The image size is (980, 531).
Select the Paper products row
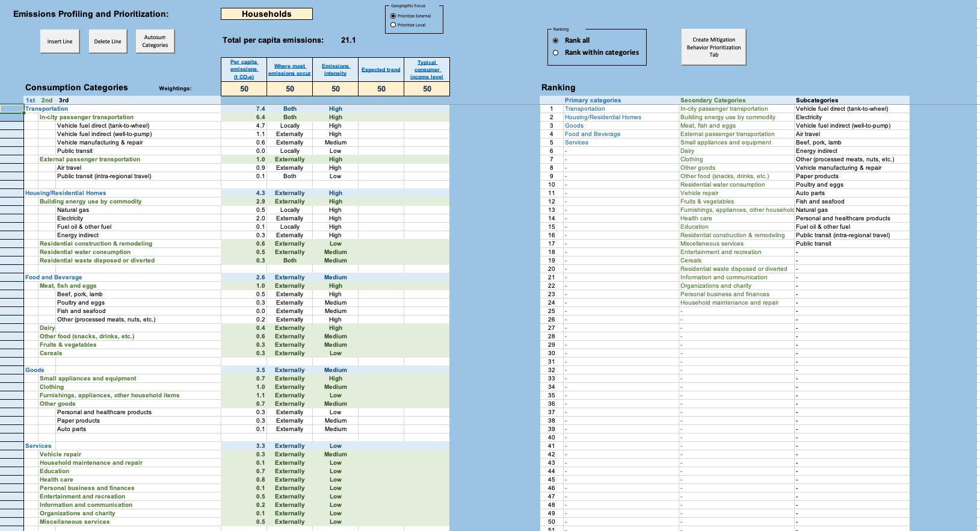(x=236, y=421)
